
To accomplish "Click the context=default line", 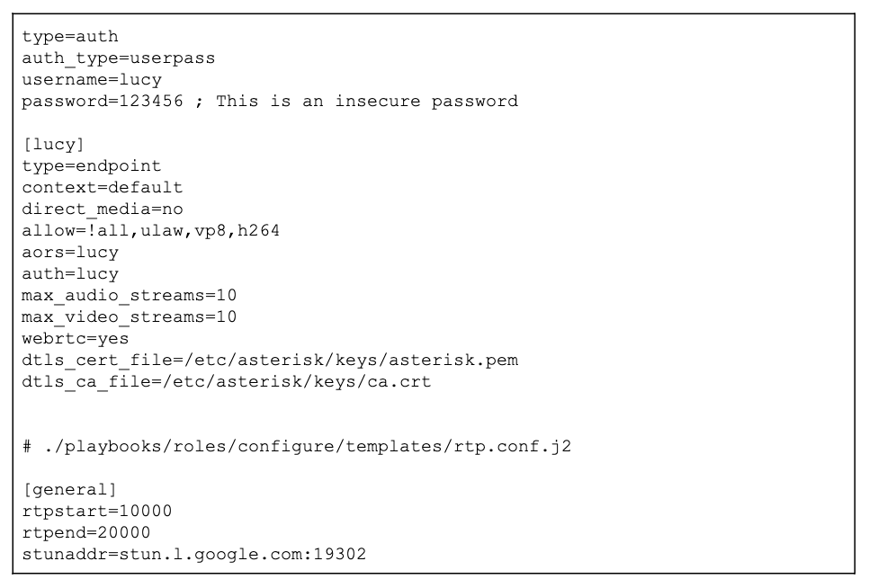I will (103, 188).
